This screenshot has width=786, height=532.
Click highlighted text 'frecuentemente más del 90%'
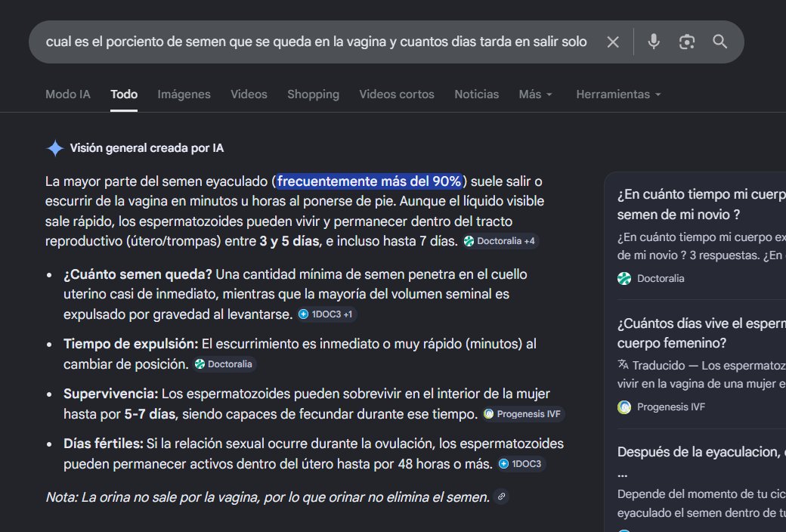(369, 181)
